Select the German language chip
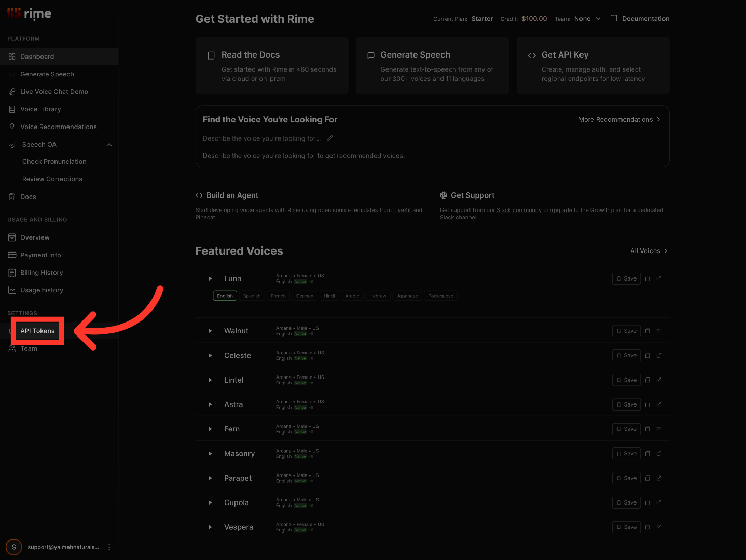 click(x=305, y=296)
